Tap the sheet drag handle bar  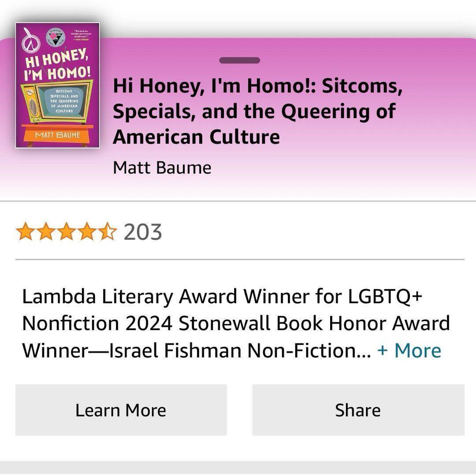click(239, 60)
